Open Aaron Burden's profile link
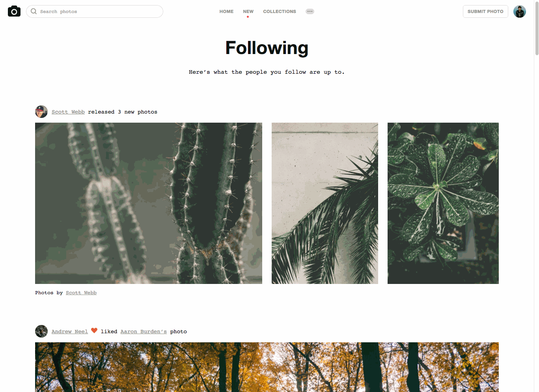Viewport: 539px width, 392px height. point(144,332)
